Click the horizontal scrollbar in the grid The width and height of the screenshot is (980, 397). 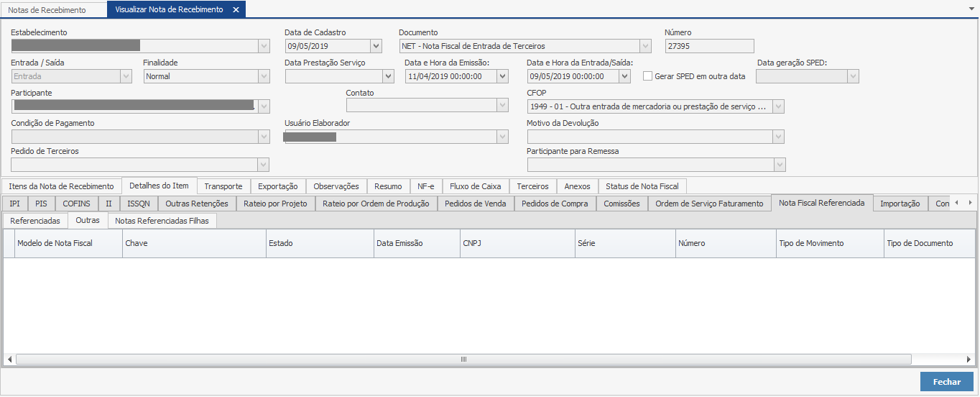click(463, 359)
